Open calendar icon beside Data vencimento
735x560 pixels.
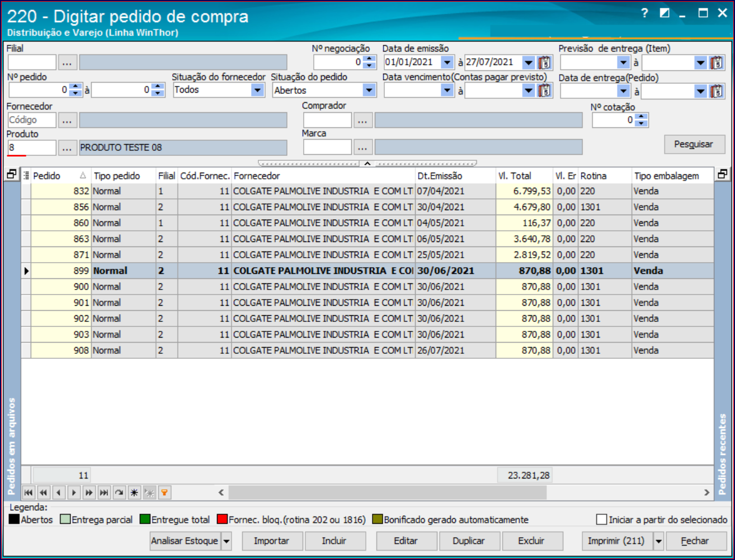[544, 90]
